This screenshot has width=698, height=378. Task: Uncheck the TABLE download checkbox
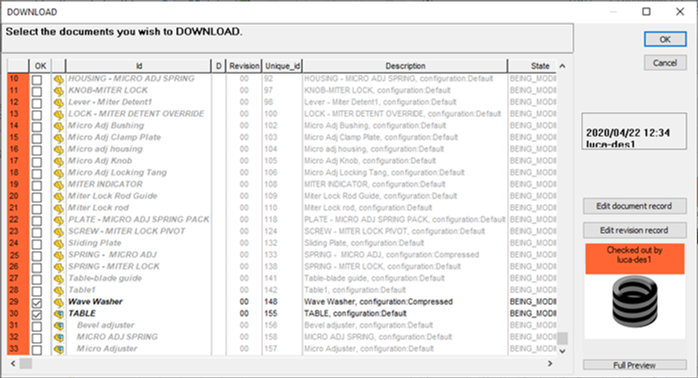coord(37,314)
